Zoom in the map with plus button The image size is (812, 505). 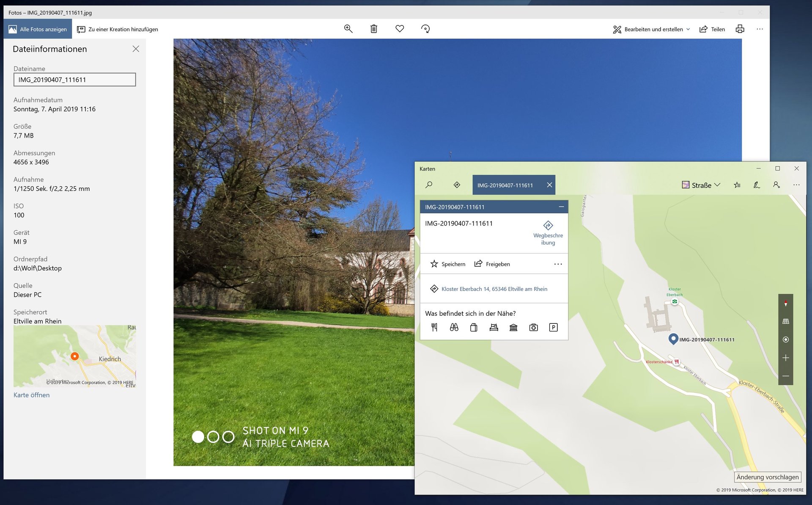tap(785, 358)
